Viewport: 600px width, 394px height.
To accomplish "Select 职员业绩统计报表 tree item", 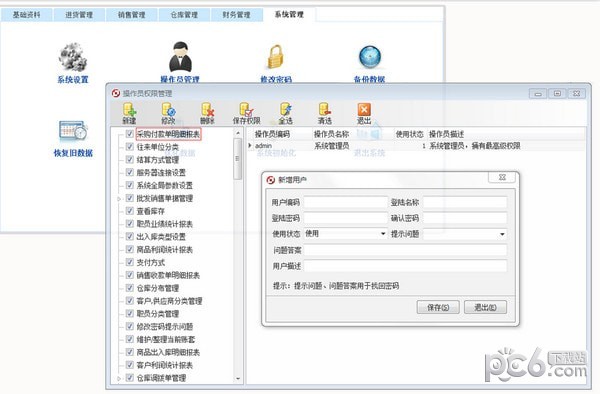I will click(165, 224).
